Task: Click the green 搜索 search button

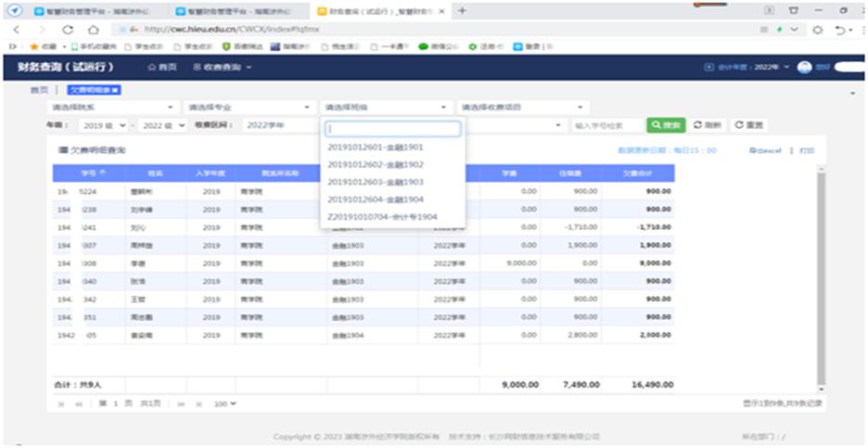Action: 667,126
